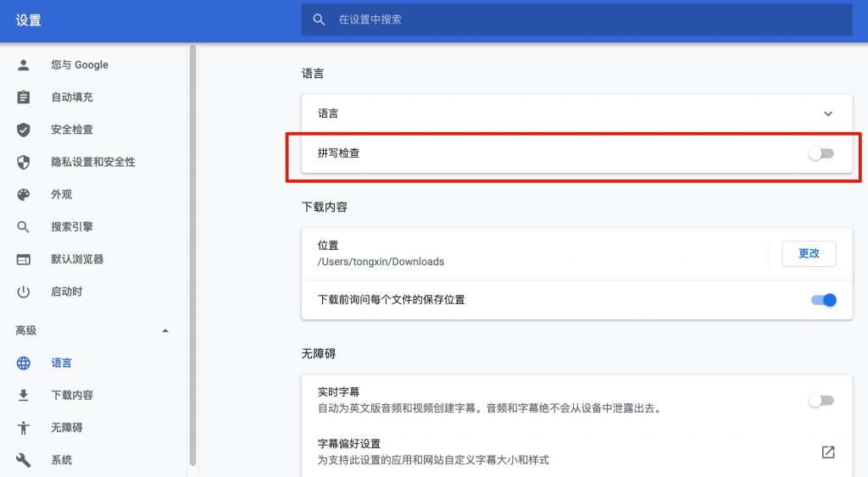The height and width of the screenshot is (477, 868).
Task: Expand the 语言 row chevron
Action: click(x=828, y=114)
